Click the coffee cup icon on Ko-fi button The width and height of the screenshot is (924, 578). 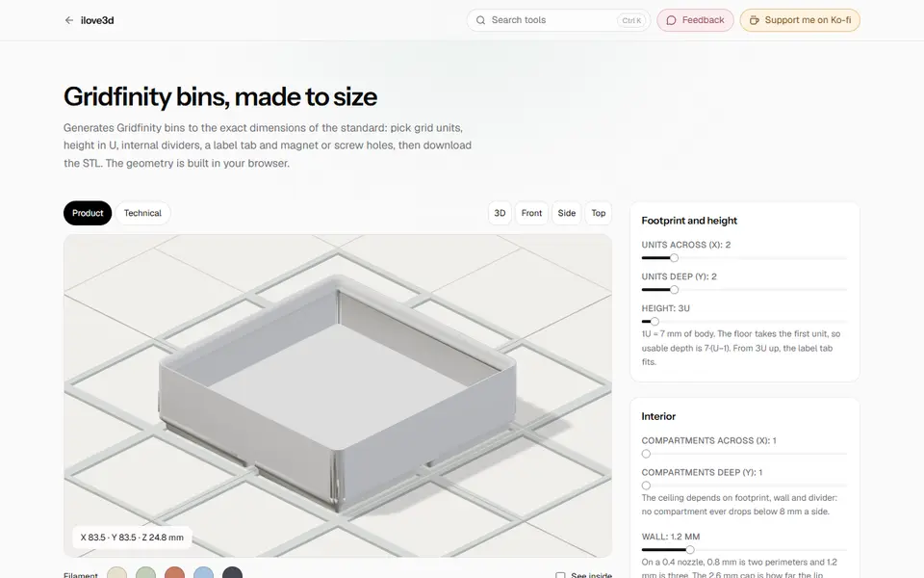tap(754, 20)
